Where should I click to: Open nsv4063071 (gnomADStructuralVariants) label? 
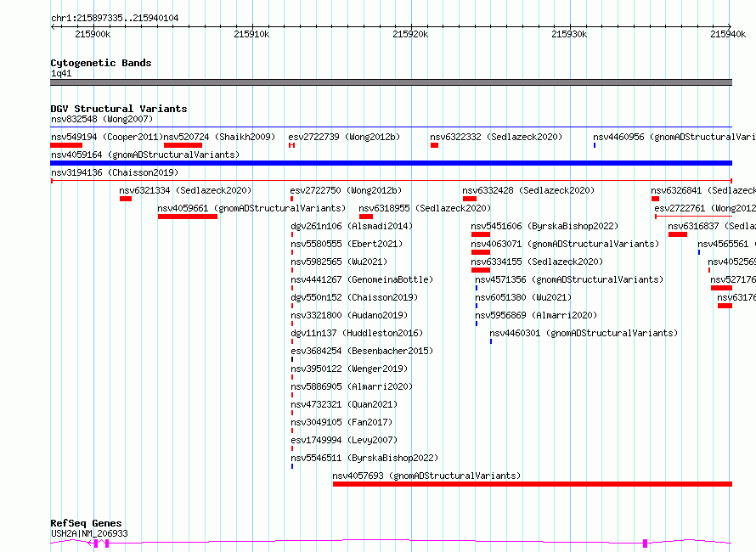pos(565,244)
